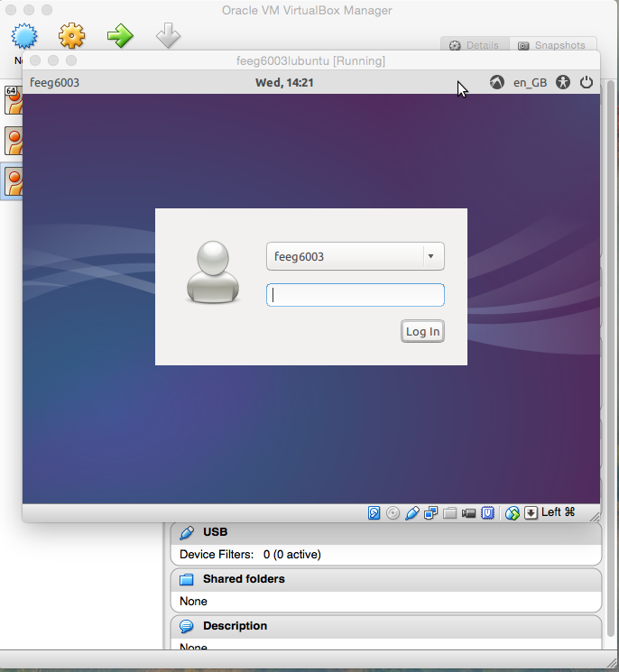Click the user avatar image on the login box

(213, 272)
